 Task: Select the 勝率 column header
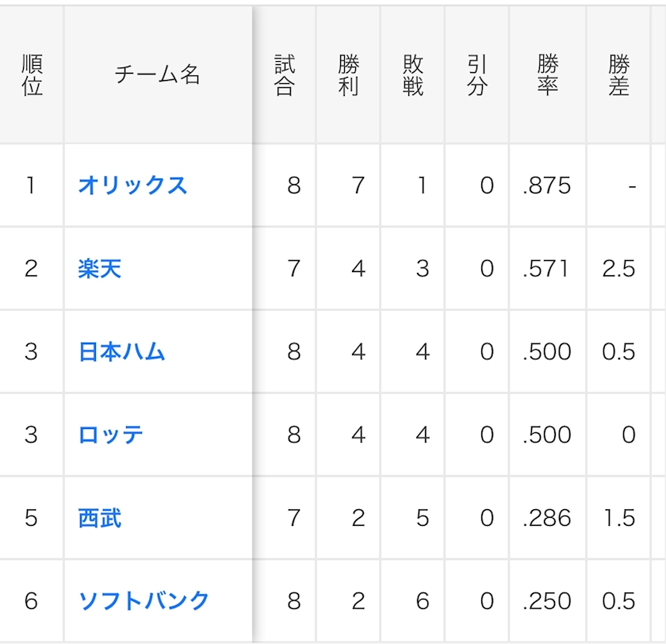point(547,75)
